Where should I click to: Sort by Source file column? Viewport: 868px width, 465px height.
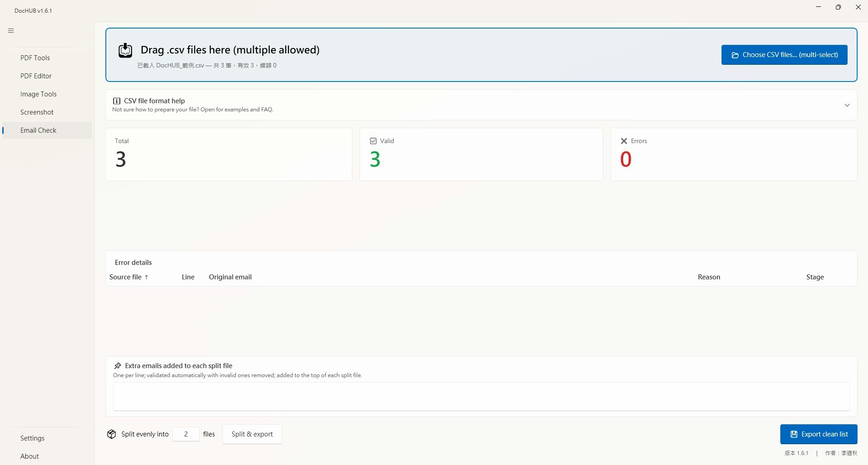[129, 277]
